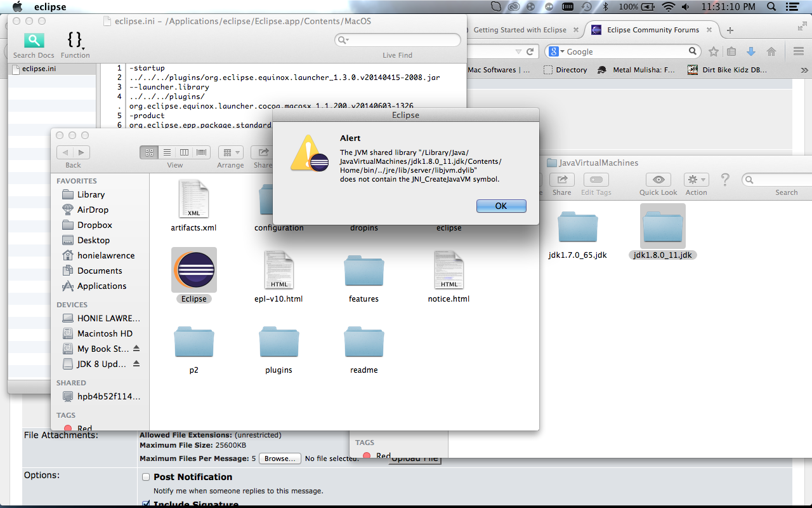This screenshot has height=508, width=812.
Task: Switch Finder to Cover Flow view
Action: [x=202, y=152]
